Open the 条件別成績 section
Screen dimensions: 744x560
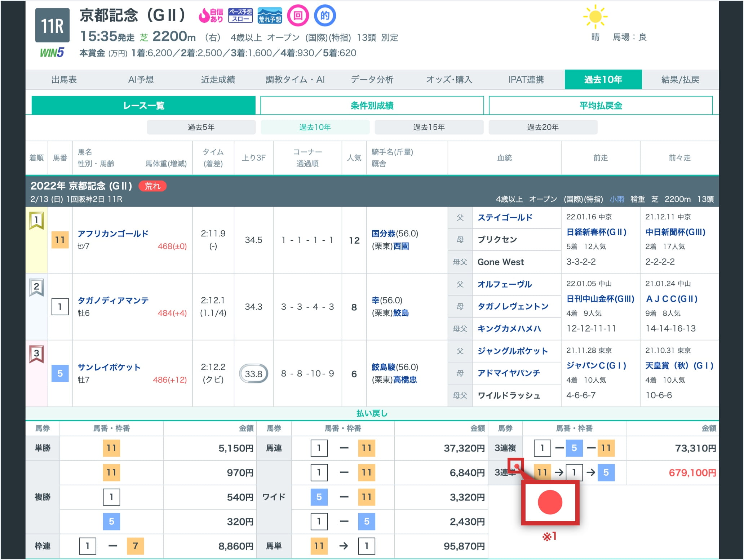(372, 106)
